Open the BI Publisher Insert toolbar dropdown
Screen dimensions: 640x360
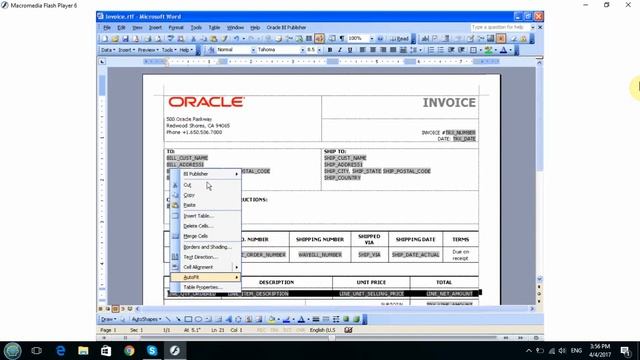[126, 50]
